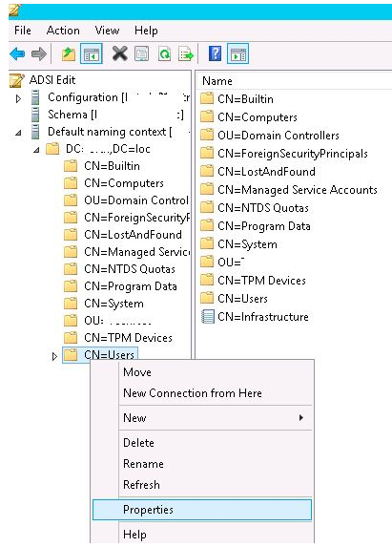Open the Action menu
Viewport: 392px width, 547px height.
tap(63, 31)
